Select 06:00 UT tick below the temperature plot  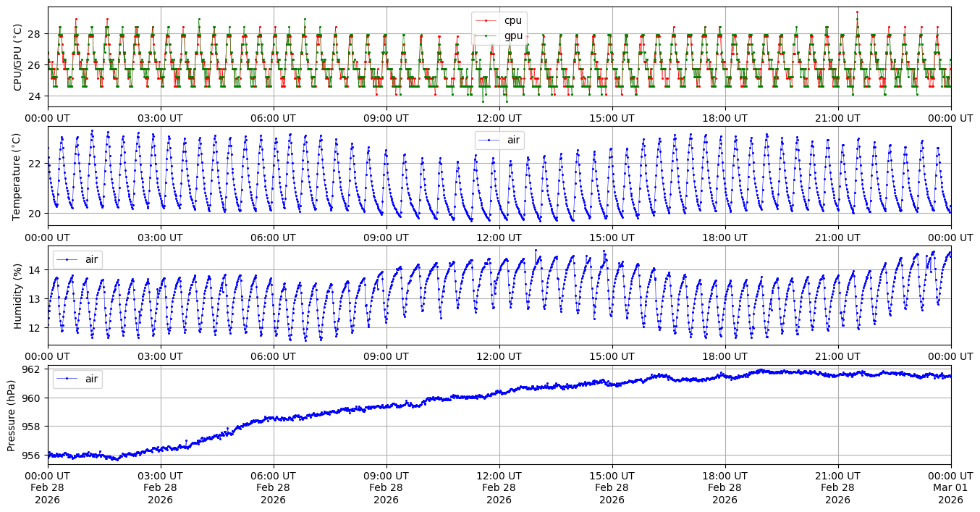tap(273, 237)
